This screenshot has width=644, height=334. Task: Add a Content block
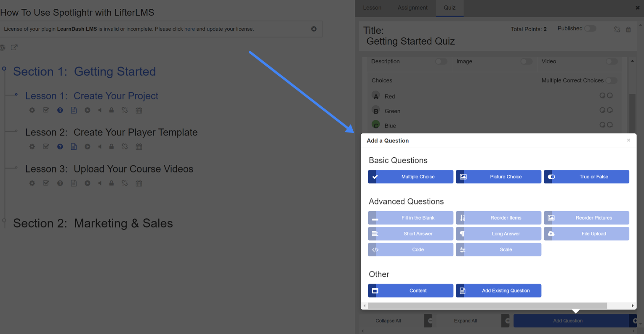pos(410,291)
